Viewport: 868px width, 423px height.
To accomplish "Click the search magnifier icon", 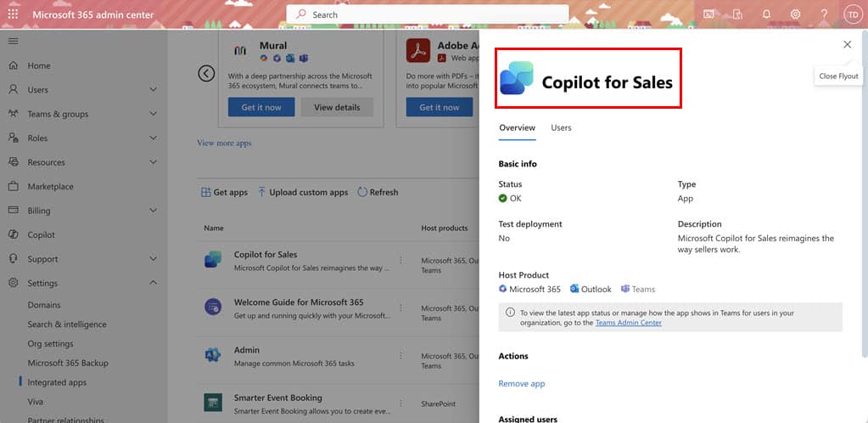I will [x=300, y=14].
